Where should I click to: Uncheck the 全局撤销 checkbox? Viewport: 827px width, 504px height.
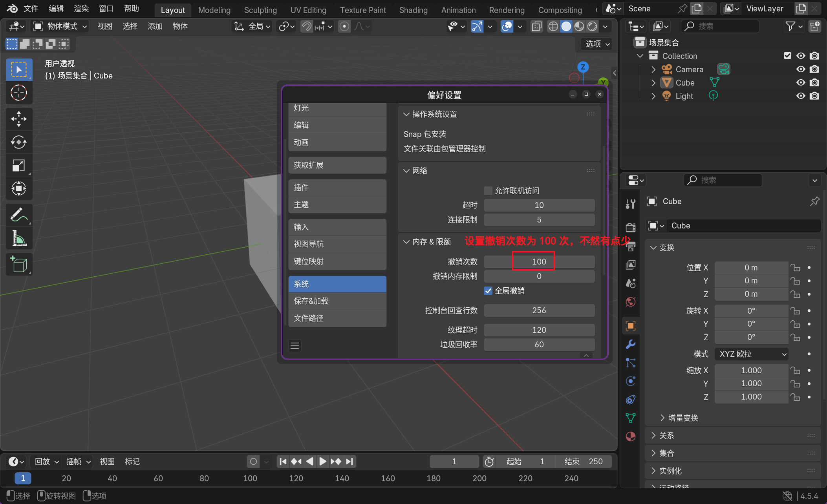tap(488, 291)
